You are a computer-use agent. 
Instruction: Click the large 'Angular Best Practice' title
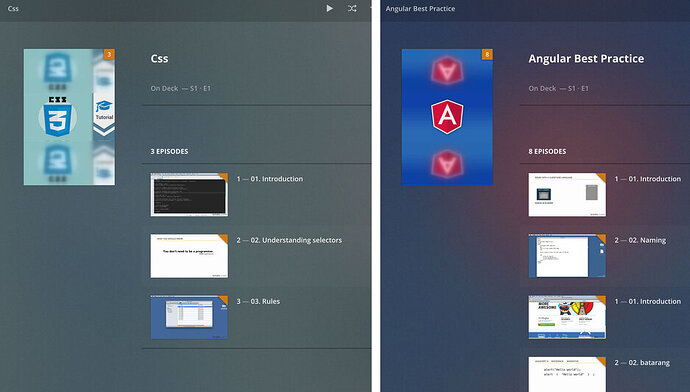[x=586, y=59]
